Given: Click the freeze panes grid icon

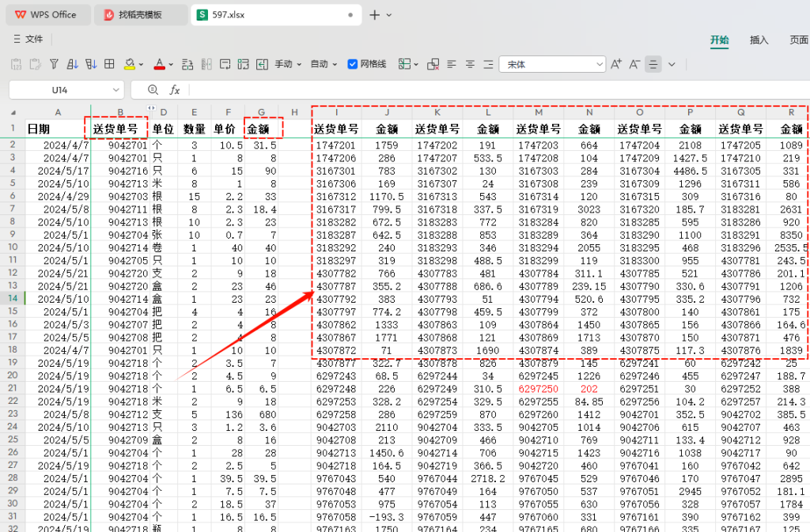Looking at the screenshot, I should click(404, 64).
